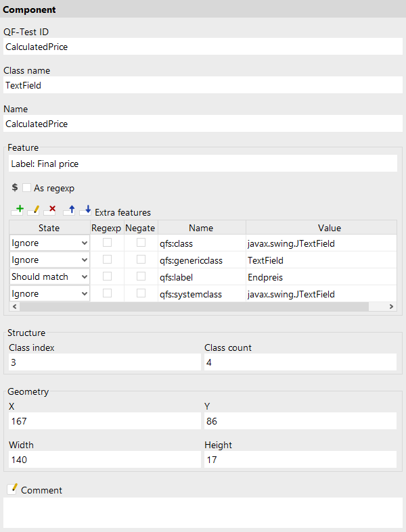Check Regexp for the qfs:class row
The width and height of the screenshot is (406, 532).
point(107,243)
